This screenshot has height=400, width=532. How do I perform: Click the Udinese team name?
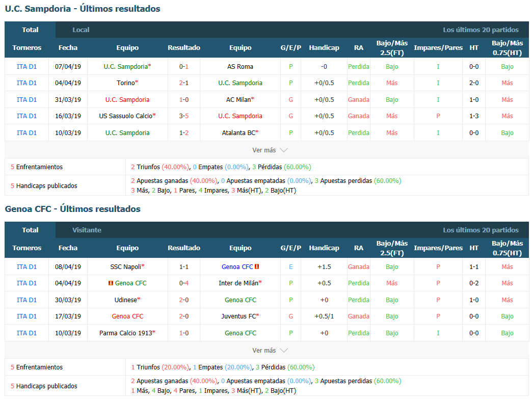tap(125, 300)
